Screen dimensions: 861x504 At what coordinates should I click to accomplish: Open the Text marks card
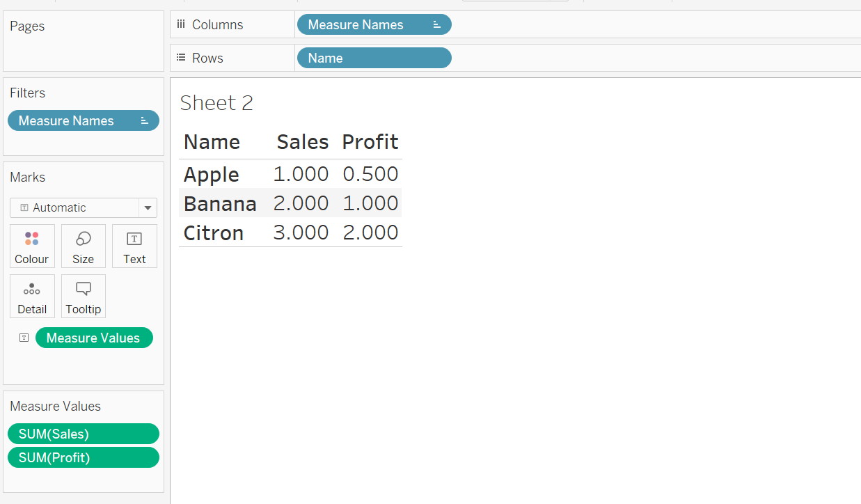point(134,246)
